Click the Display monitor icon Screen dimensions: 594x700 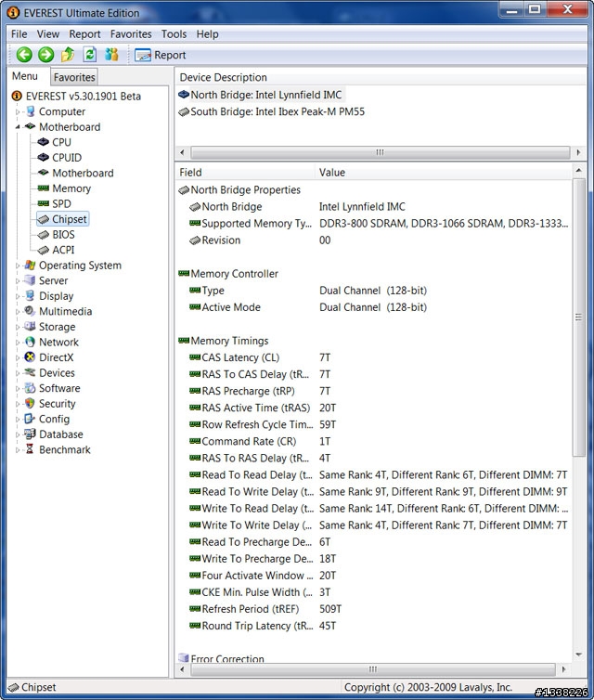[30, 295]
